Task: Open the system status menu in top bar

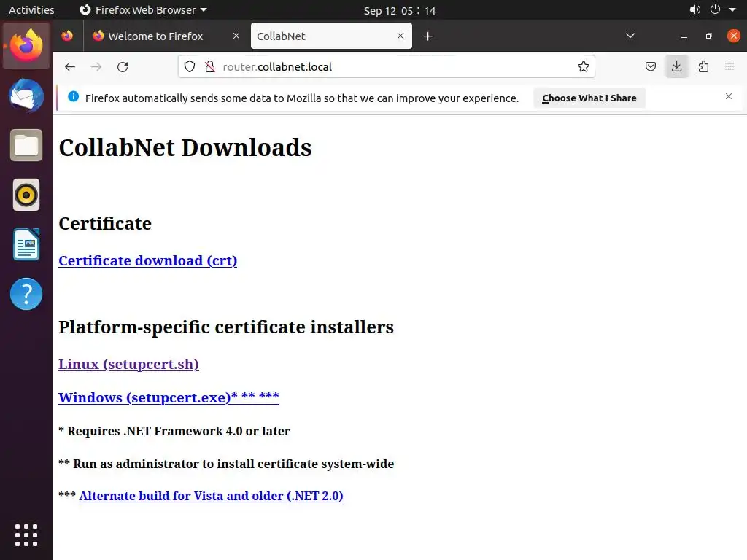Action: point(714,10)
